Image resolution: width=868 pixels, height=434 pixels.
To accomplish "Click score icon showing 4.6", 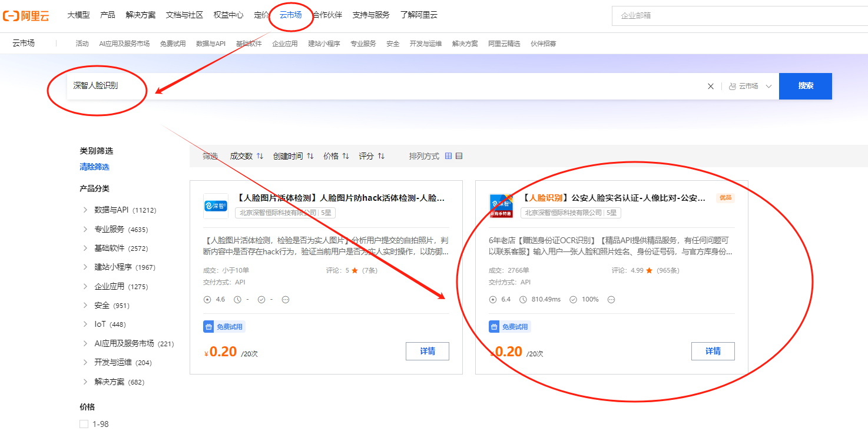I will click(207, 300).
